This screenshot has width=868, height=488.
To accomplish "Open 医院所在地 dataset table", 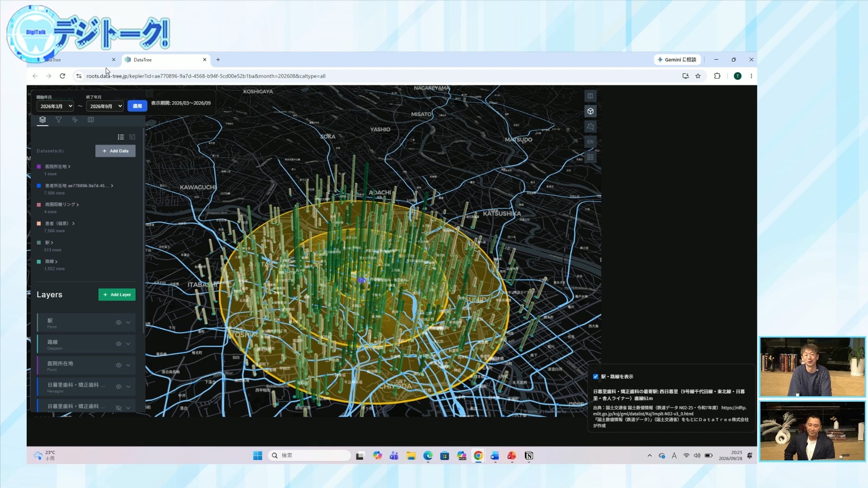I will [x=57, y=167].
